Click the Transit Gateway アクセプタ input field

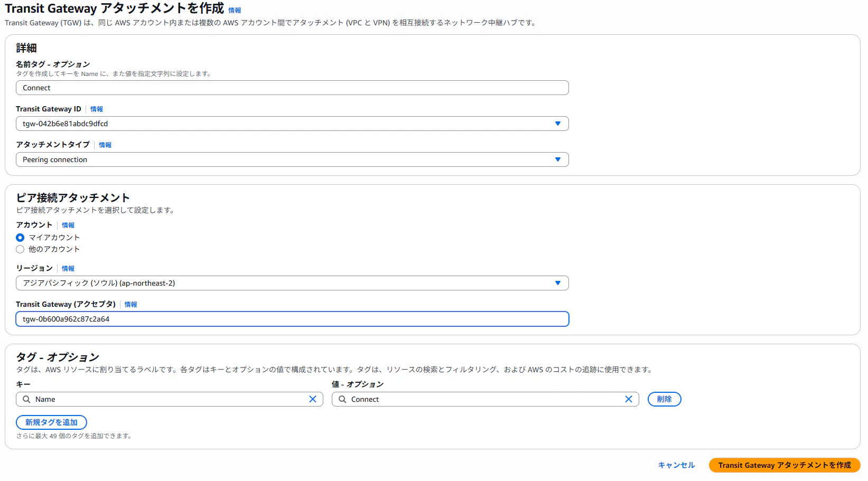pyautogui.click(x=292, y=319)
